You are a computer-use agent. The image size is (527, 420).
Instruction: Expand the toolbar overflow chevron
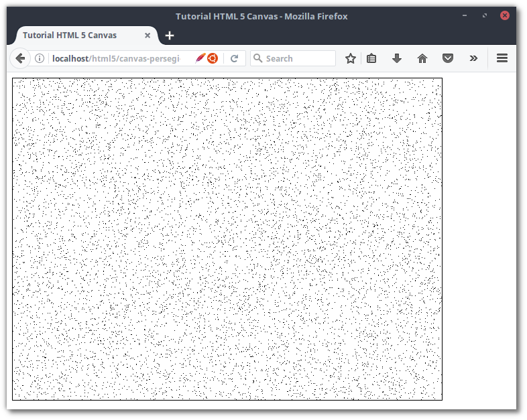point(473,58)
